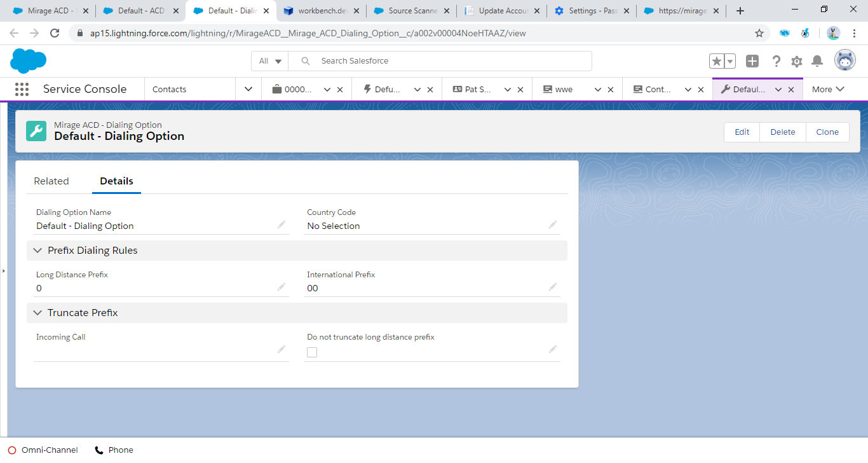
Task: Edit International Prefix pencil icon
Action: [x=553, y=287]
